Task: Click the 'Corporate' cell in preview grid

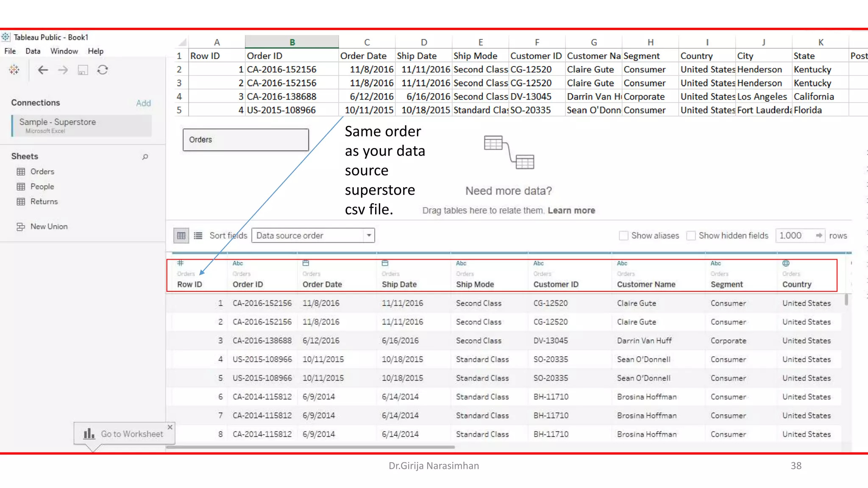Action: click(x=728, y=341)
